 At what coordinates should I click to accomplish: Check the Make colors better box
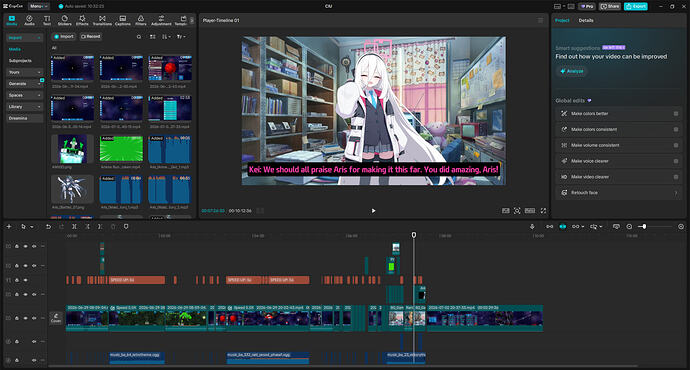(x=676, y=114)
